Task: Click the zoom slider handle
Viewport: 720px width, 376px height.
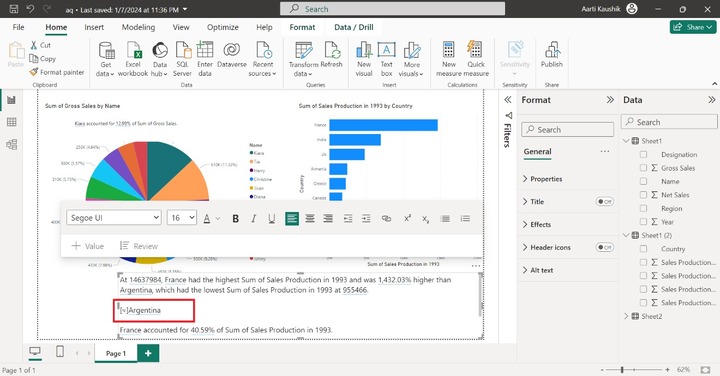Action: 622,370
